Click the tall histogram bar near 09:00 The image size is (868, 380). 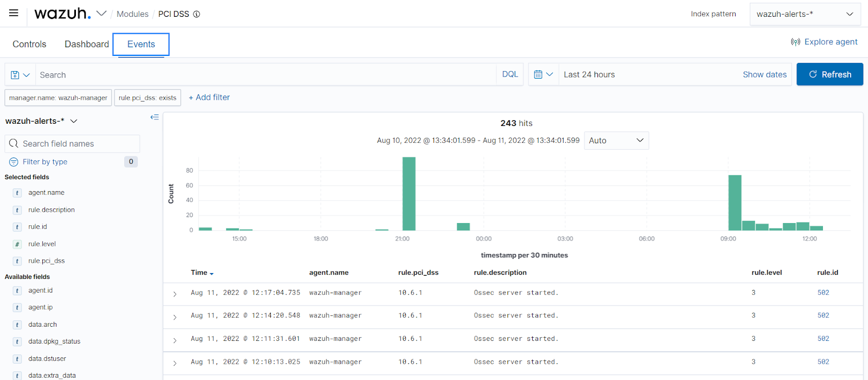(735, 203)
